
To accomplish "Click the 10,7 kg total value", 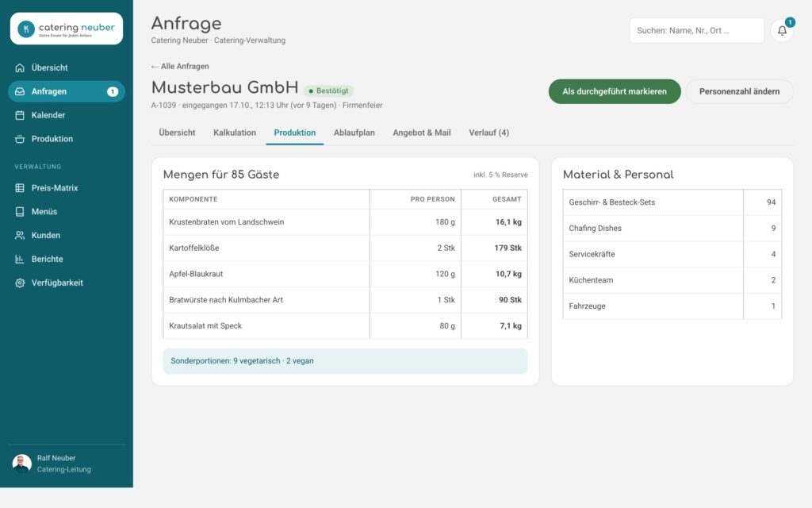I will click(508, 274).
